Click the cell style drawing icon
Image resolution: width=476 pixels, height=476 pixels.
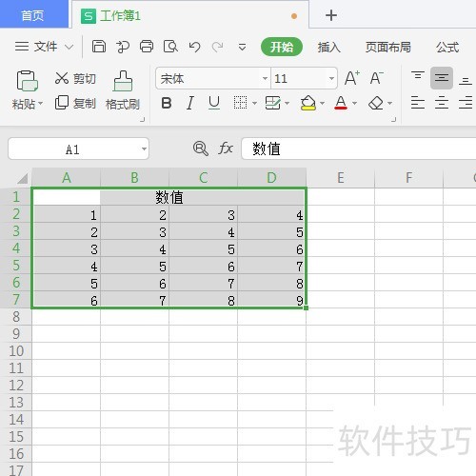(x=273, y=103)
